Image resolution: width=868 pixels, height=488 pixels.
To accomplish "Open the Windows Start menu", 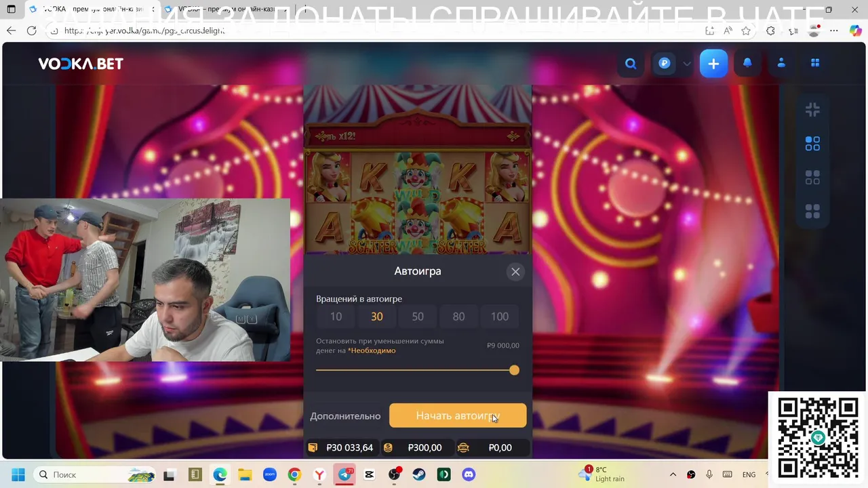I will pos(18,474).
